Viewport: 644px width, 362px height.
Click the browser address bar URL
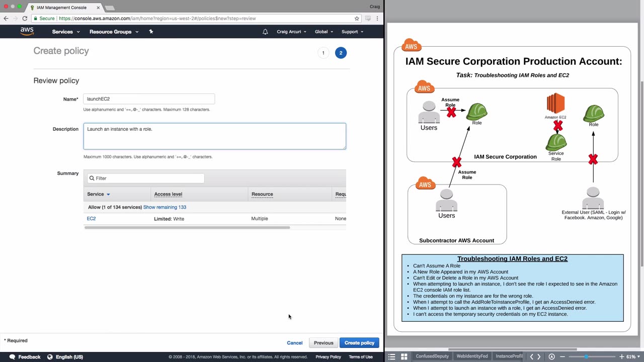(157, 19)
